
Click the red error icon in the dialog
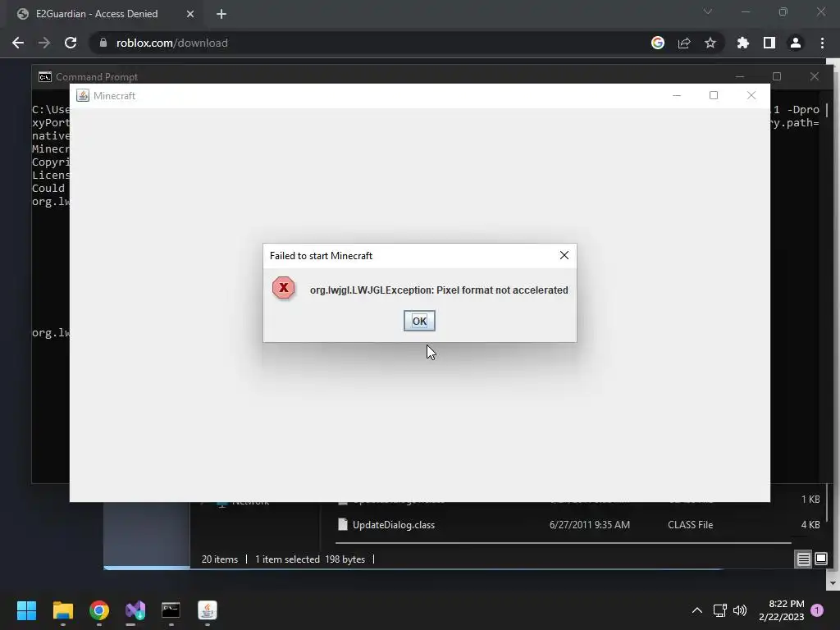point(283,288)
